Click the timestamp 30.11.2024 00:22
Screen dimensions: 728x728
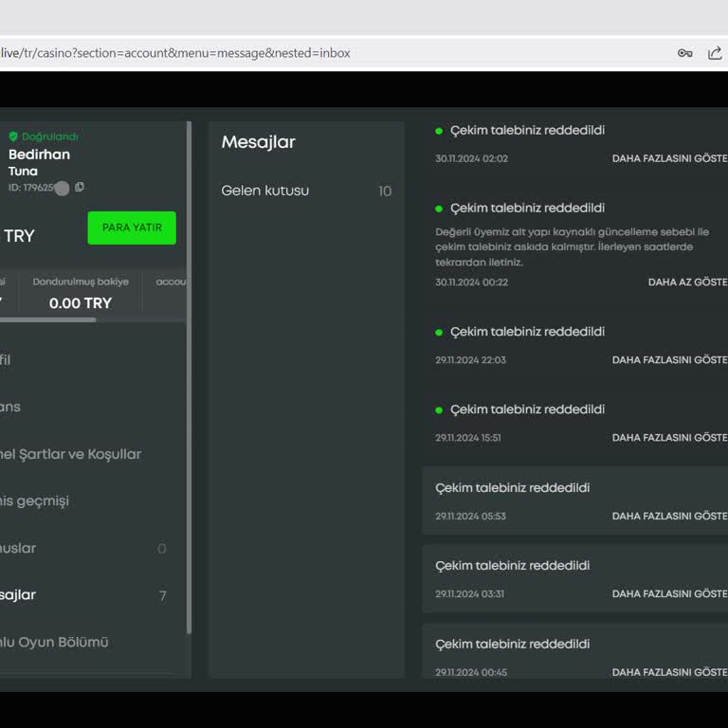pyautogui.click(x=471, y=282)
